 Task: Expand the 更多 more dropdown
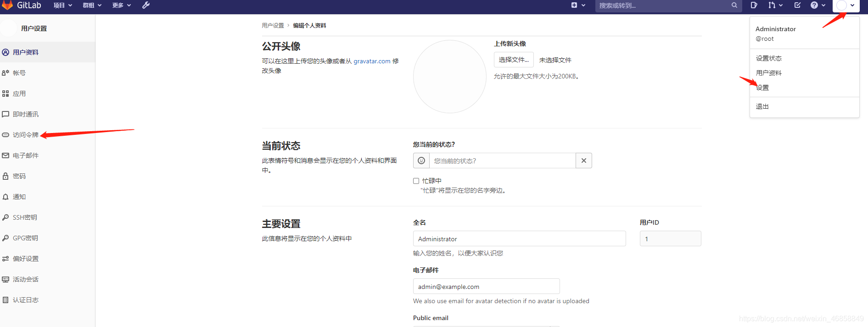point(121,5)
